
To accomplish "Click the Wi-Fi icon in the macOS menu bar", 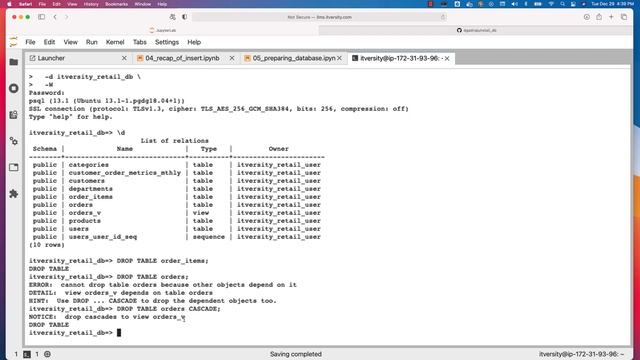I will (x=551, y=4).
